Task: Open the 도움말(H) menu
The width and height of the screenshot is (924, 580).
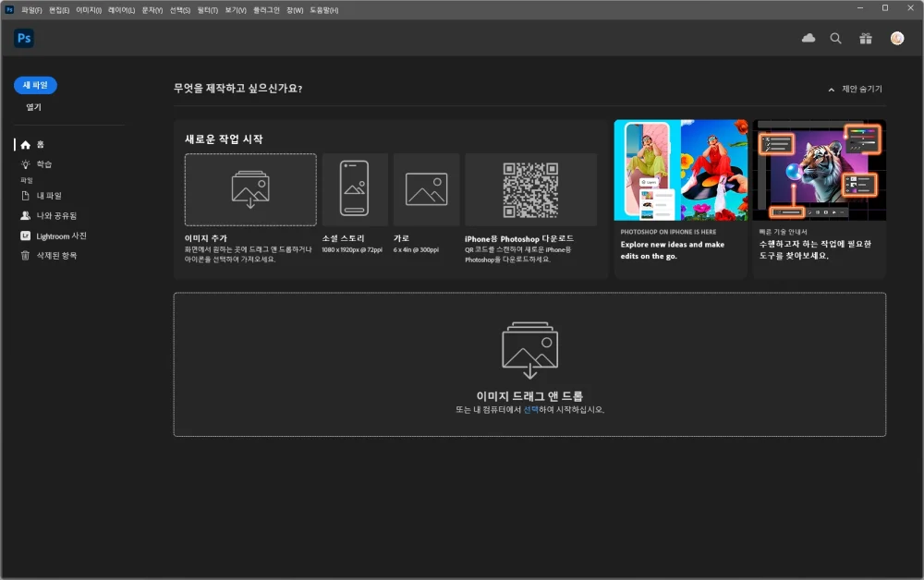Action: pos(323,10)
